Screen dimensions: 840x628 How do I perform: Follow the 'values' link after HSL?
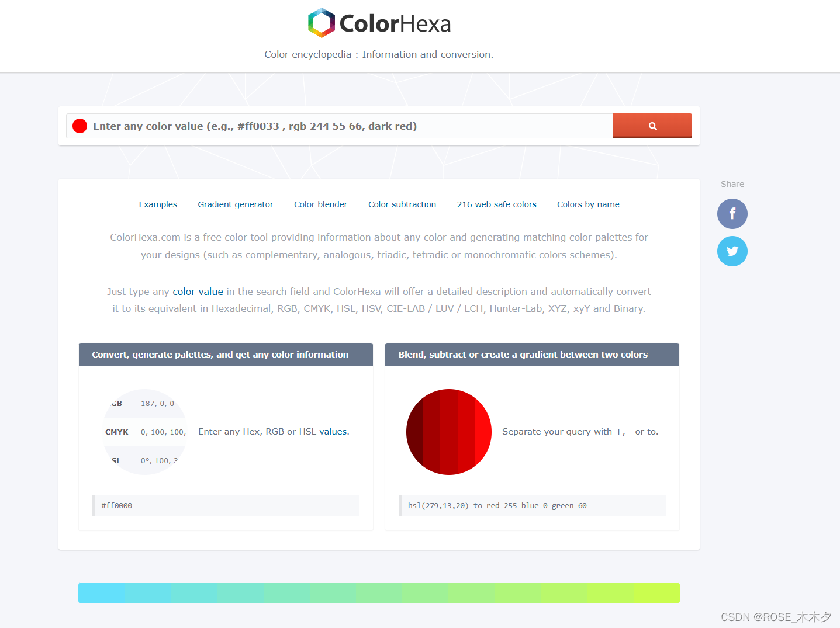pyautogui.click(x=334, y=432)
